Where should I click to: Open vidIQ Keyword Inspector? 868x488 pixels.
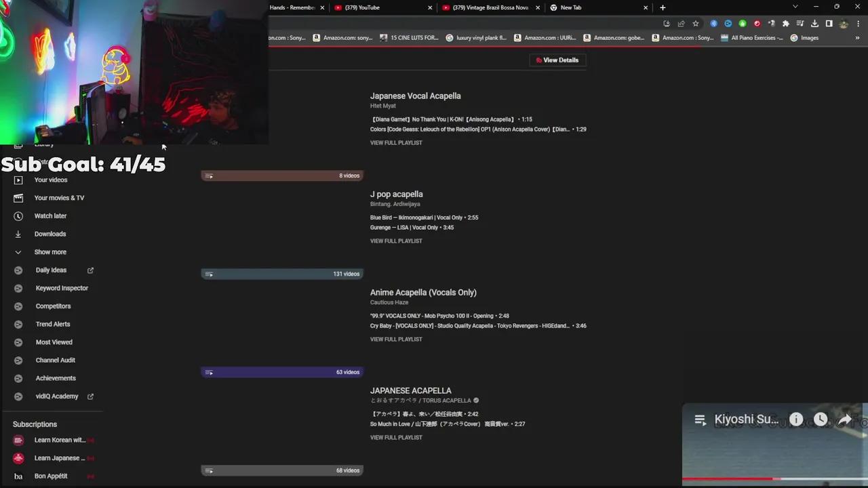point(62,288)
